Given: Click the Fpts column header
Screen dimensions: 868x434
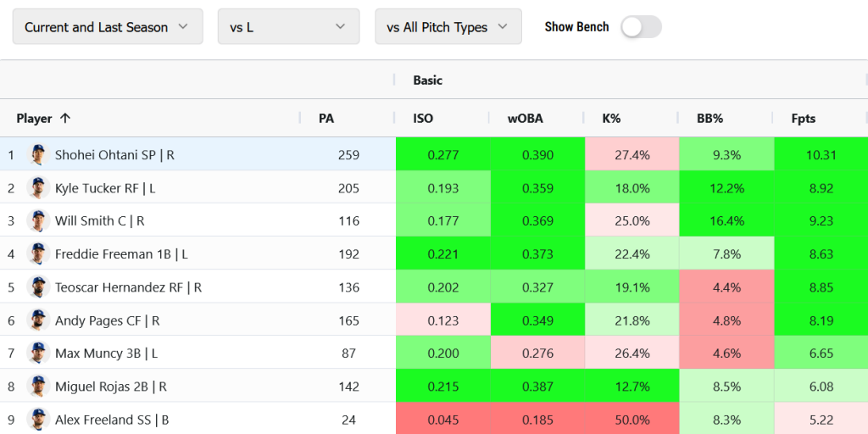Looking at the screenshot, I should pyautogui.click(x=803, y=119).
